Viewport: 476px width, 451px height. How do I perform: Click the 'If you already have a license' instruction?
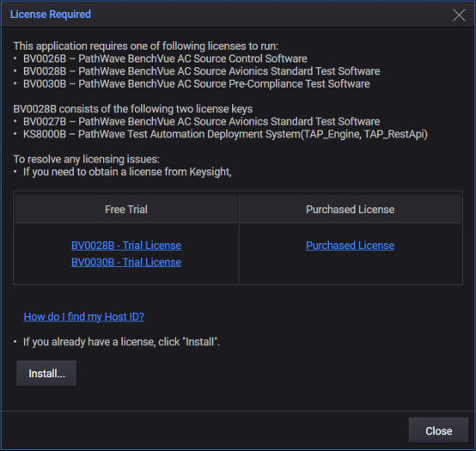pyautogui.click(x=121, y=342)
